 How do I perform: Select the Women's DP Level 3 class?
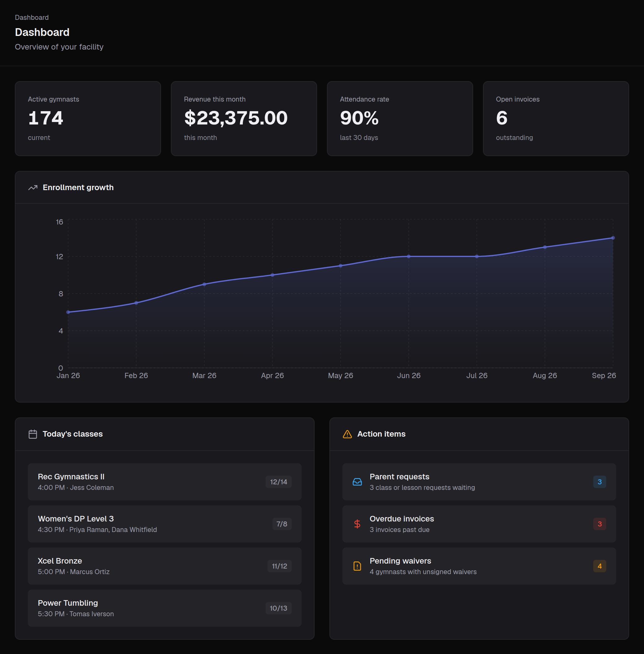(165, 524)
